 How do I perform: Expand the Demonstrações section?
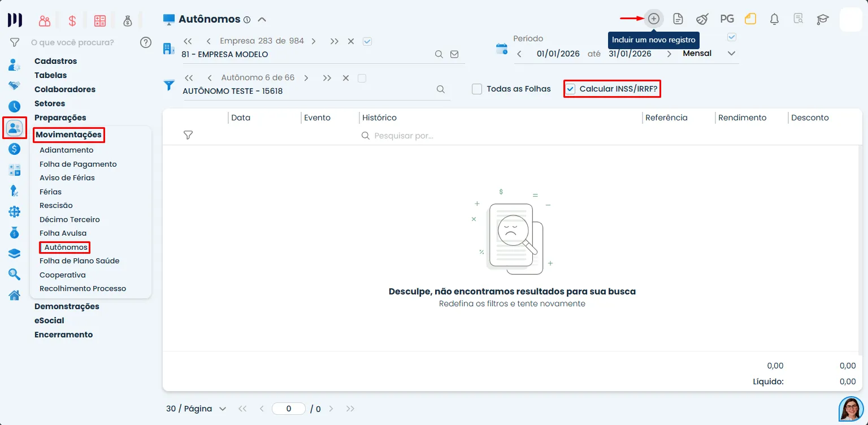coord(67,306)
